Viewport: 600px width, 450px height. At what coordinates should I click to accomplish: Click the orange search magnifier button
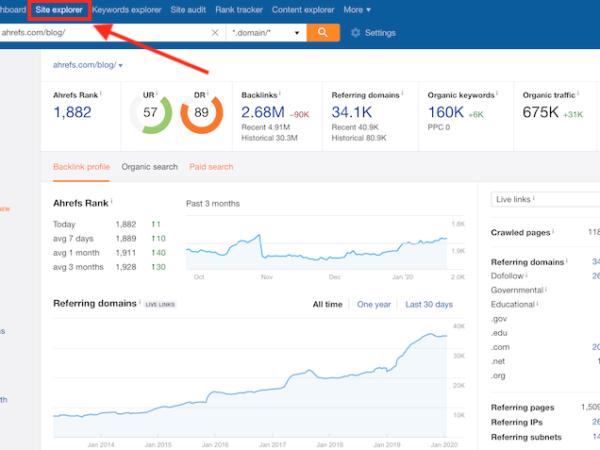click(322, 32)
